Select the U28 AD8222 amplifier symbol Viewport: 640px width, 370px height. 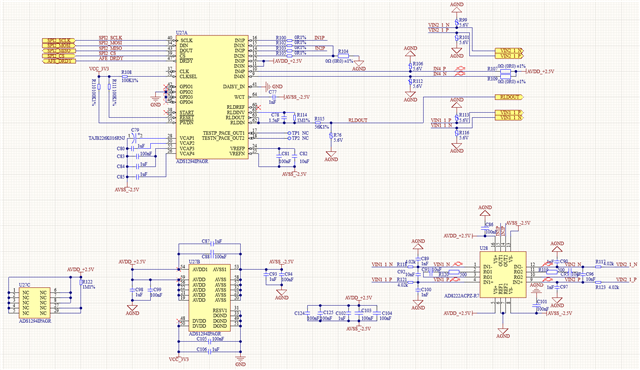(x=502, y=275)
